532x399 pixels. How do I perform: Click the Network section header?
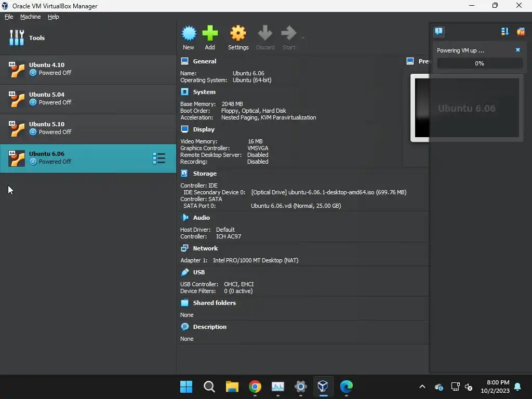coord(205,248)
